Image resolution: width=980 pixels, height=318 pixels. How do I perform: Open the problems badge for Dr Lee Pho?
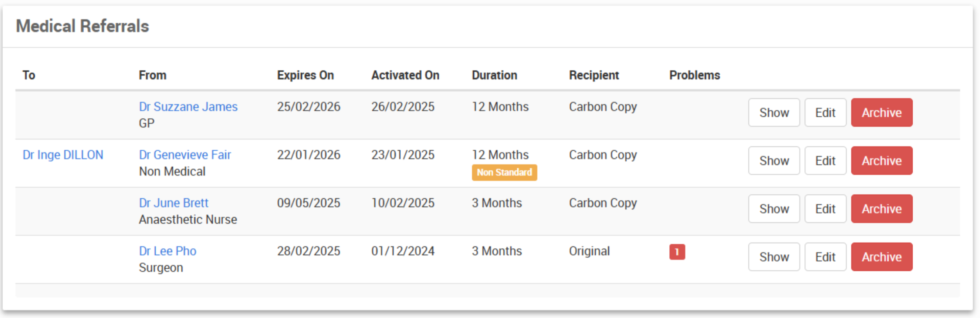point(677,252)
